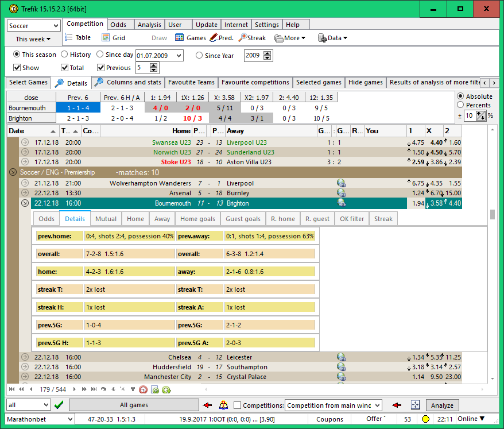
Task: Uncheck the Total checkbox
Action: click(x=65, y=68)
